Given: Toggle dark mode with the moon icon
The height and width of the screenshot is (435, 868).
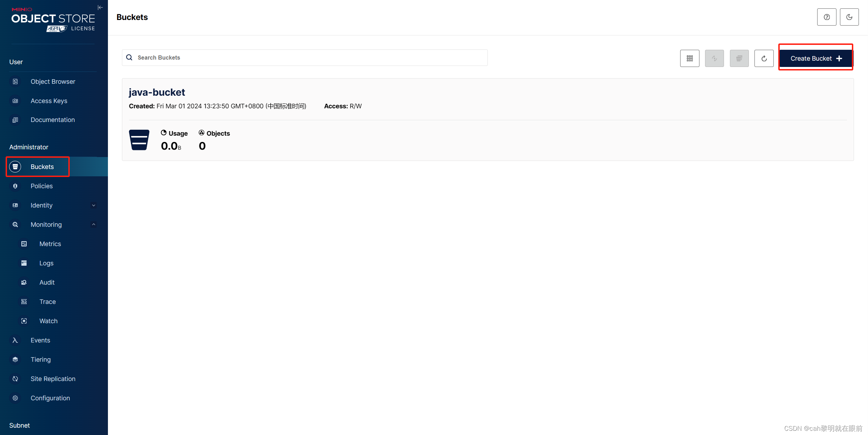Looking at the screenshot, I should 849,17.
